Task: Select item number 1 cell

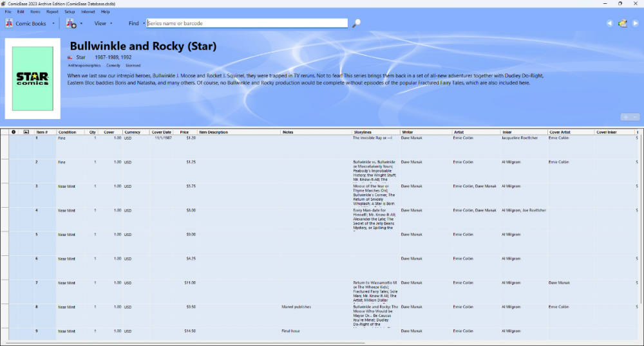Action: click(x=45, y=147)
